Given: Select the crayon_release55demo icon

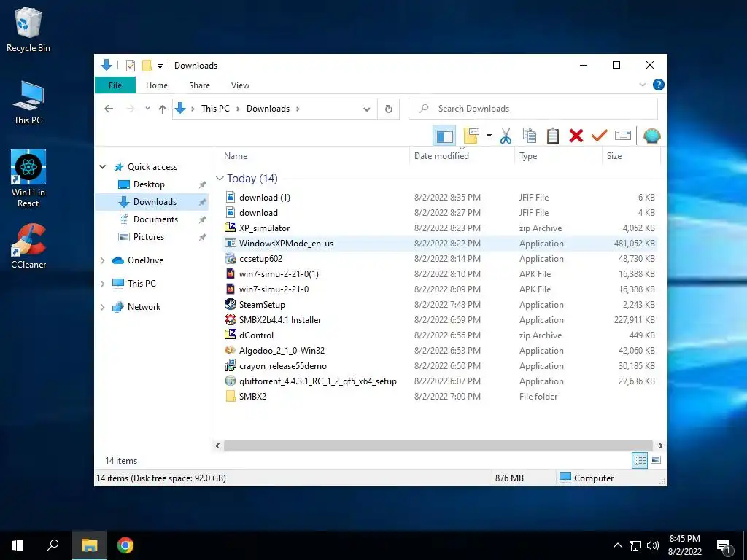Looking at the screenshot, I should tap(231, 366).
